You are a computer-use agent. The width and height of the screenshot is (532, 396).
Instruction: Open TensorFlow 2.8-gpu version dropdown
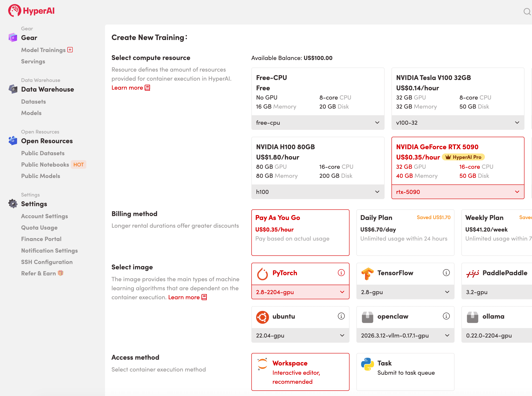coord(405,292)
